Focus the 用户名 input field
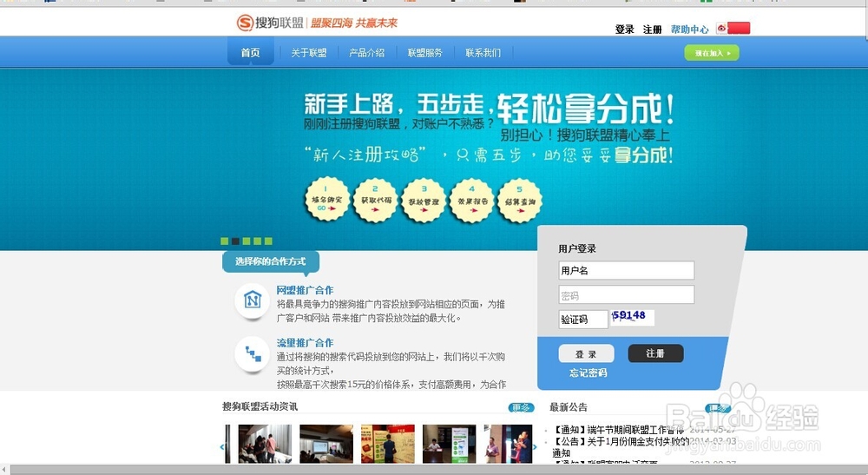Viewport: 868px width, 475px height. (x=626, y=270)
